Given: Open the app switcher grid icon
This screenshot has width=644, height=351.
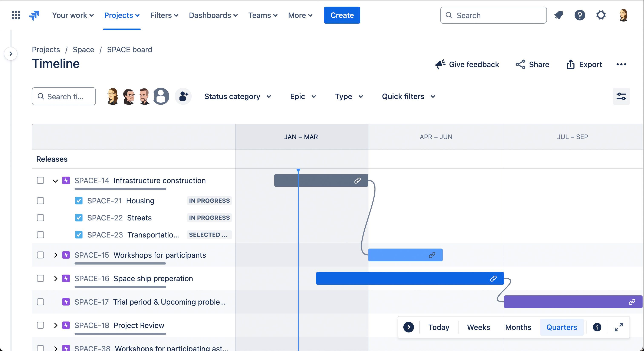Looking at the screenshot, I should pos(16,15).
